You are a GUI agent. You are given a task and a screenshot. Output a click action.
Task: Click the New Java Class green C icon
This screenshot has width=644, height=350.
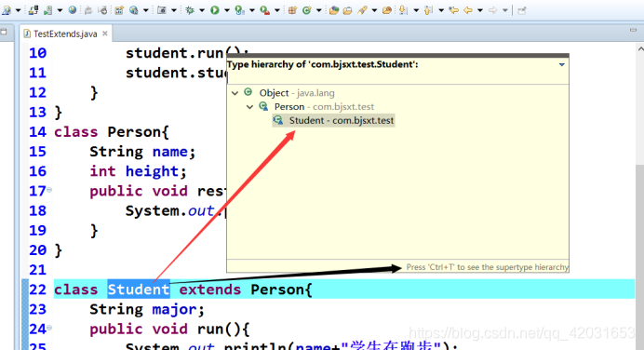[x=306, y=10]
